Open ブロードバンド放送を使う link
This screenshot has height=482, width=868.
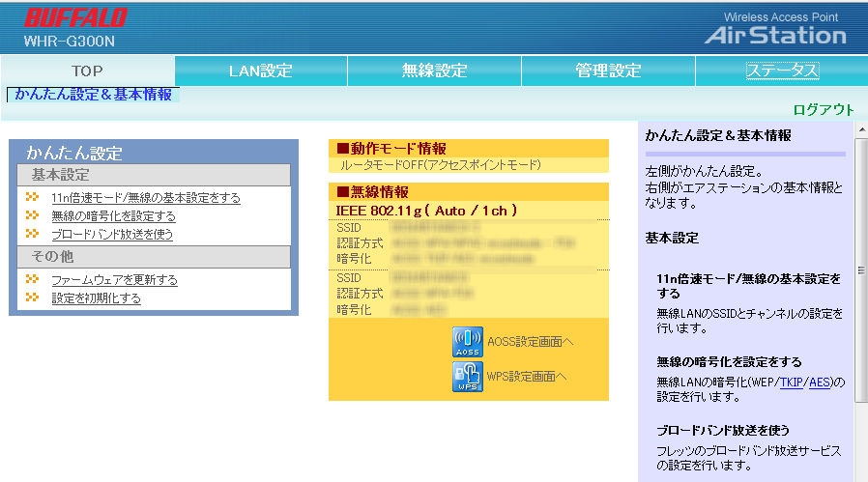pyautogui.click(x=112, y=234)
